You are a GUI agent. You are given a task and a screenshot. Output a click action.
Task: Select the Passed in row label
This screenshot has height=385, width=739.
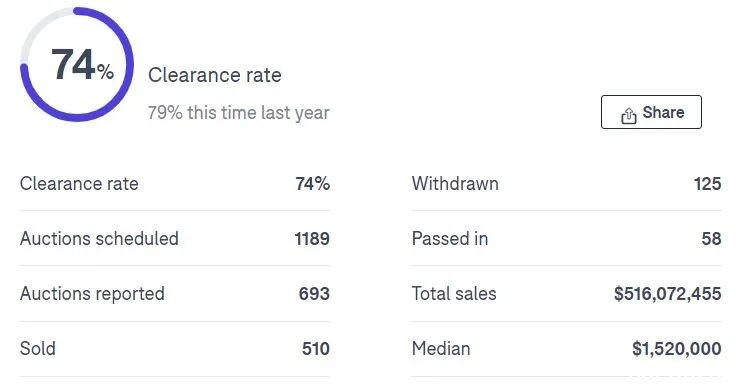pyautogui.click(x=450, y=238)
